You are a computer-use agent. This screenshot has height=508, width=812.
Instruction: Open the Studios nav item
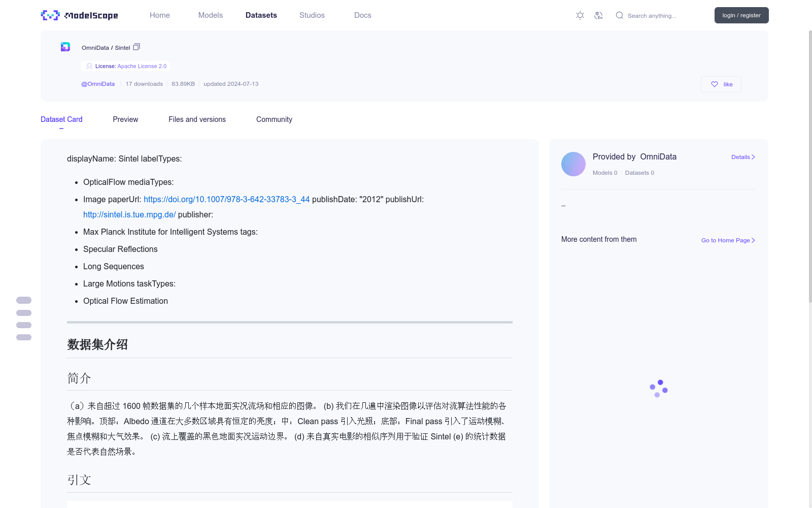click(x=312, y=15)
